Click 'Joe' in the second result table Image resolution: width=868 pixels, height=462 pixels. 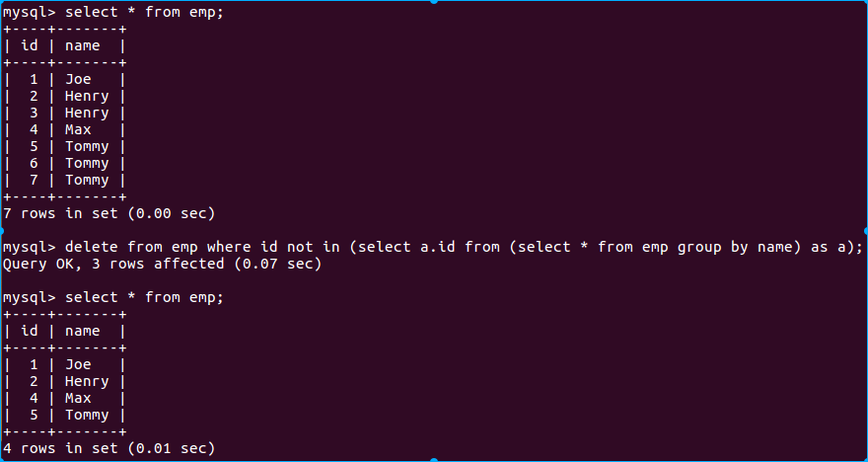point(78,364)
